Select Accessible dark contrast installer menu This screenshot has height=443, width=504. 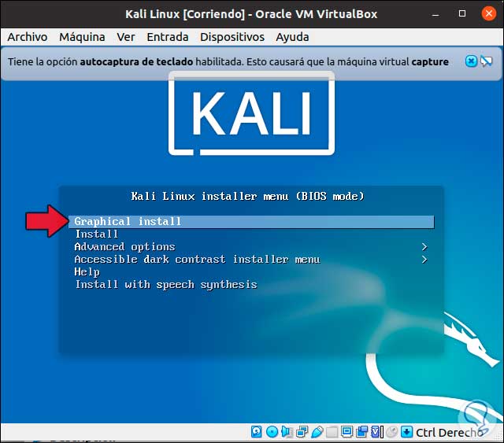pyautogui.click(x=197, y=259)
